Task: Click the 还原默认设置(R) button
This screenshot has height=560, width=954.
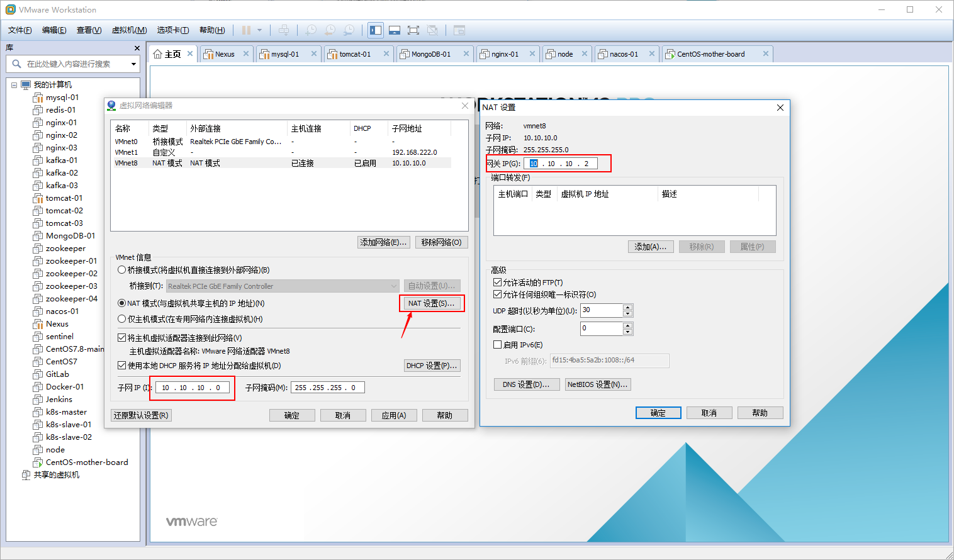Action: 141,415
